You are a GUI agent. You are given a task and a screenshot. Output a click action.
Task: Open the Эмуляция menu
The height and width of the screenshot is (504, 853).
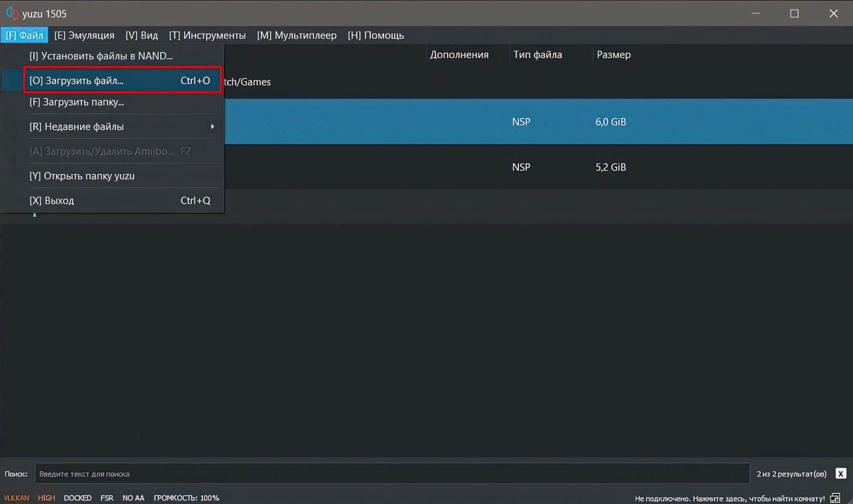[x=84, y=35]
